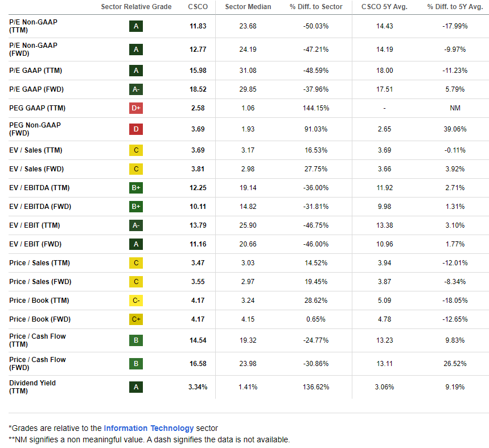Select the EV / EBIT (TTM) row label
The height and width of the screenshot is (448, 489).
(x=35, y=225)
